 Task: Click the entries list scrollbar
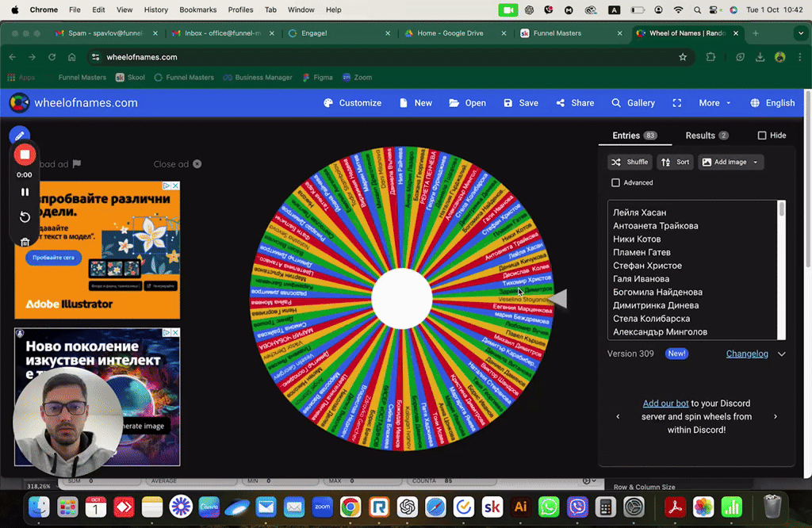(781, 209)
